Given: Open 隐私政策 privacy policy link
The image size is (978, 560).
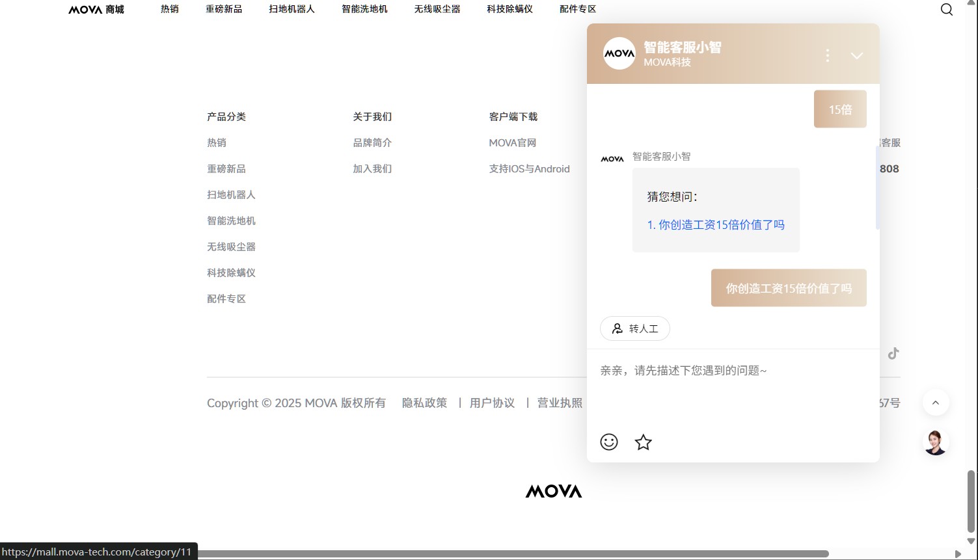Looking at the screenshot, I should 425,403.
